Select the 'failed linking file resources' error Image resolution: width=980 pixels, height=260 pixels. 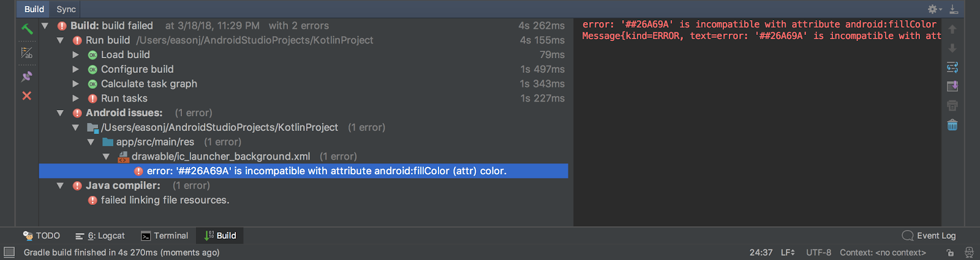[x=165, y=200]
